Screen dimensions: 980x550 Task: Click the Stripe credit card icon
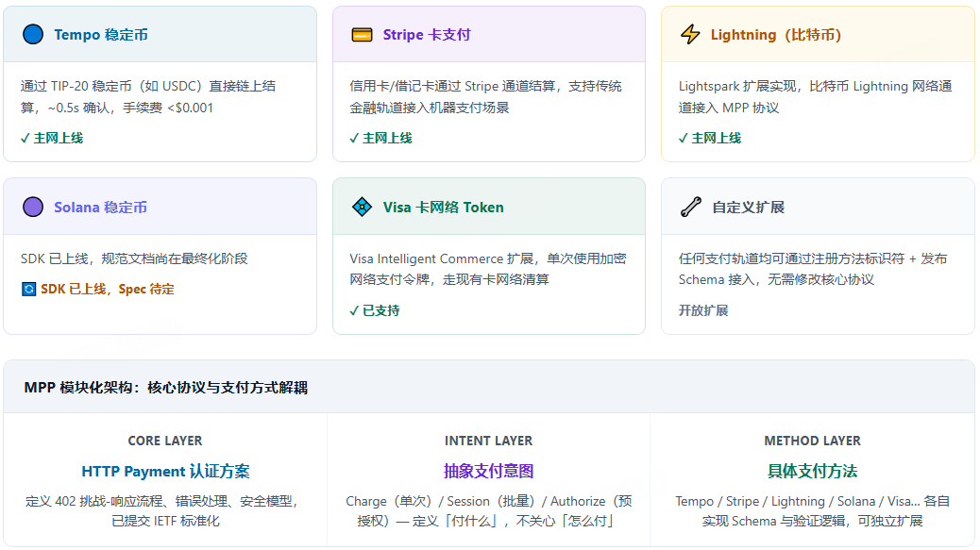point(362,35)
